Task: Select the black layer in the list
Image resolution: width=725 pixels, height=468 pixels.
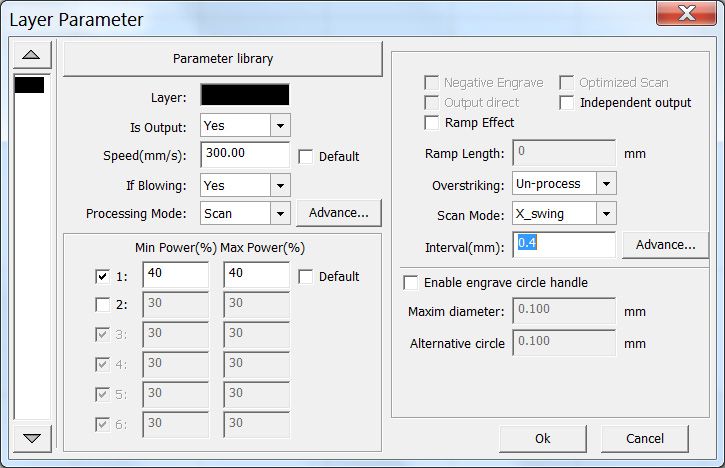Action: point(29,85)
